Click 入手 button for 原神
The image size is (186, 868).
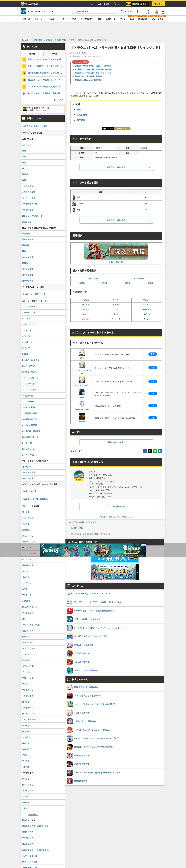coord(153,354)
